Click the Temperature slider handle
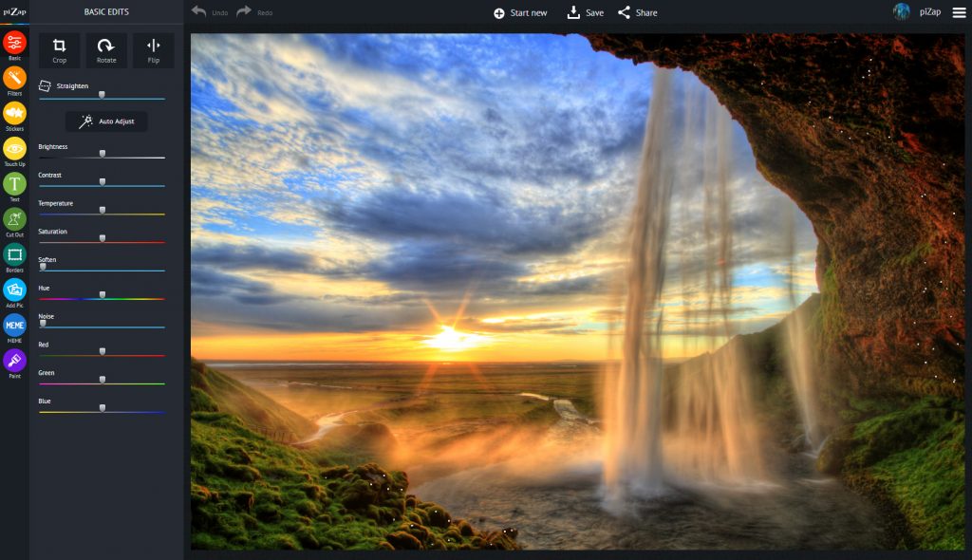972x560 pixels. (103, 210)
